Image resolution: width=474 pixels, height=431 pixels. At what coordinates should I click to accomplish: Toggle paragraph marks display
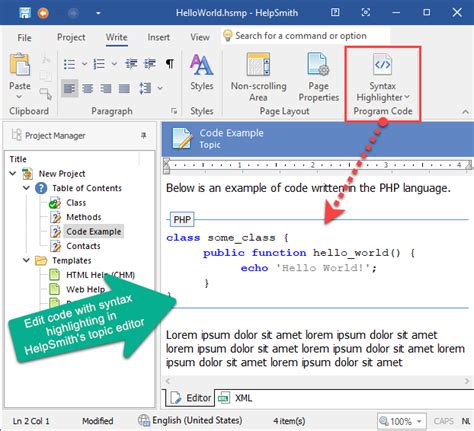(x=170, y=63)
